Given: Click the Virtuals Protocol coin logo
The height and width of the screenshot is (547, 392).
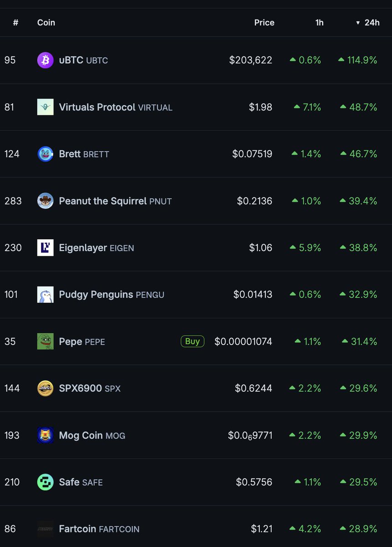Looking at the screenshot, I should click(x=45, y=107).
